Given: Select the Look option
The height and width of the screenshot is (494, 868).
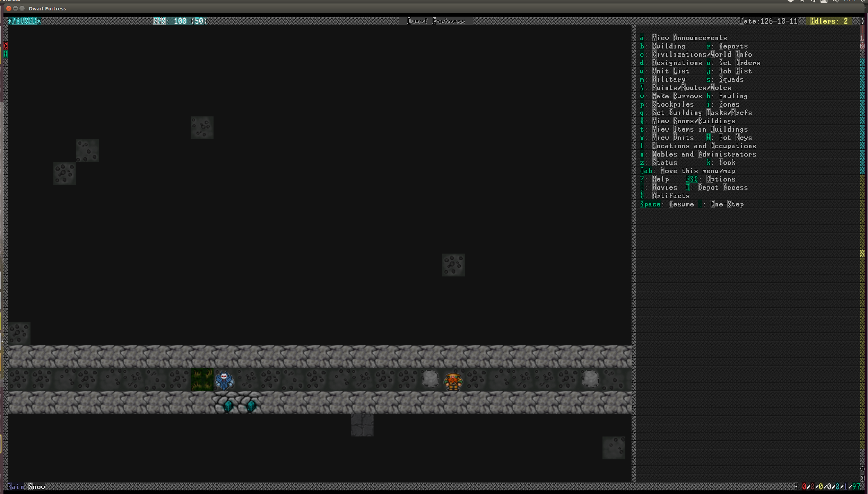Looking at the screenshot, I should click(x=721, y=162).
